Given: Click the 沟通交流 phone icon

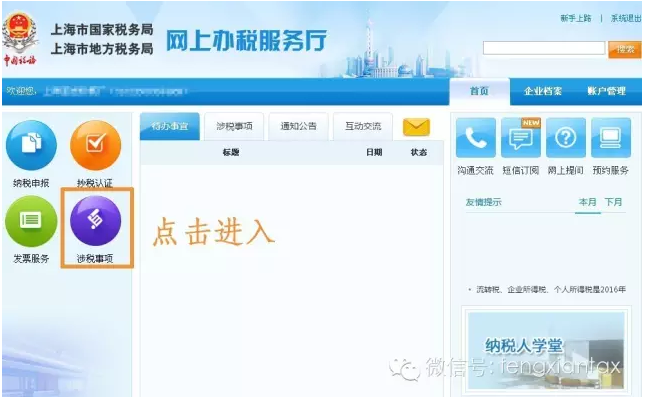Looking at the screenshot, I should [476, 137].
